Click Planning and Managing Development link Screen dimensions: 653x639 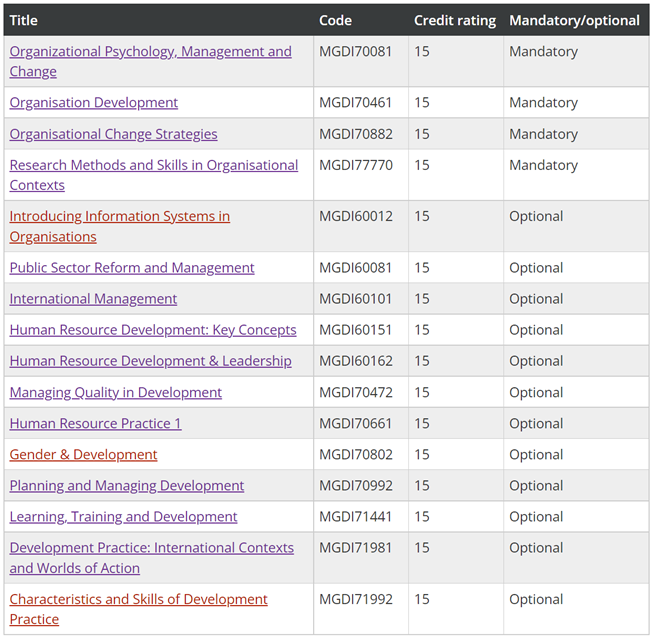click(x=127, y=486)
